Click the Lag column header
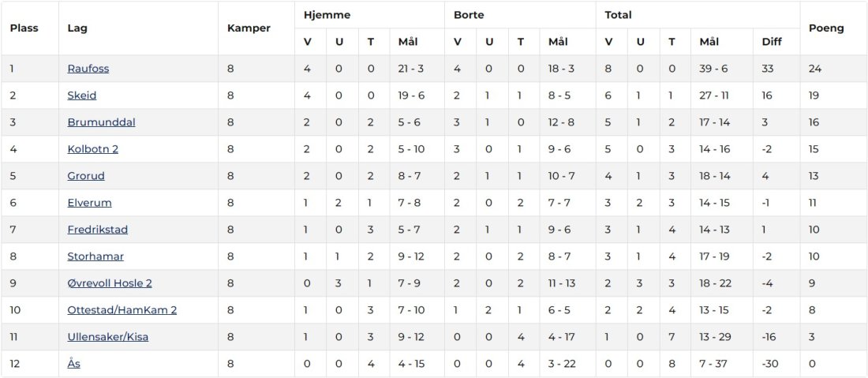 (77, 28)
